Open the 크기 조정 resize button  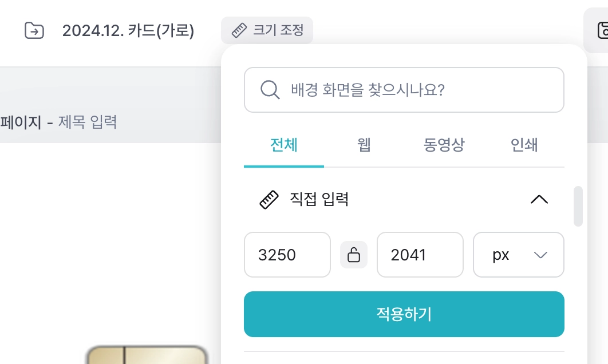click(x=267, y=30)
